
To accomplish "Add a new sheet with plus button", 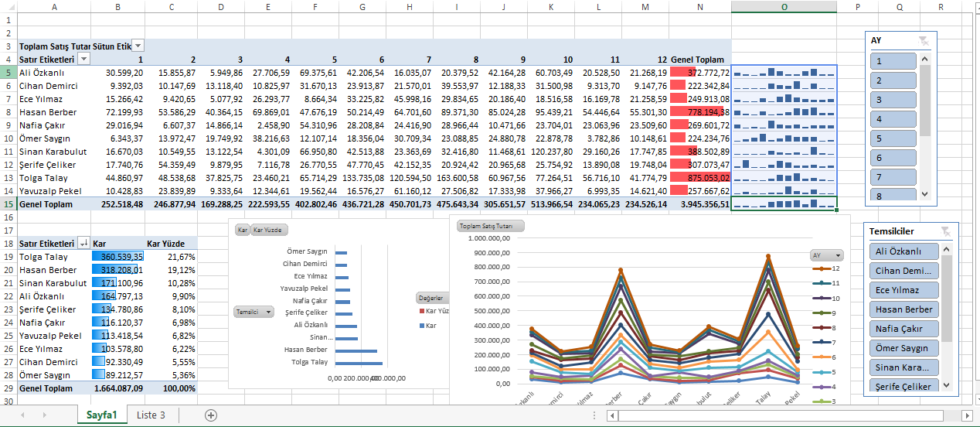I will click(x=210, y=415).
